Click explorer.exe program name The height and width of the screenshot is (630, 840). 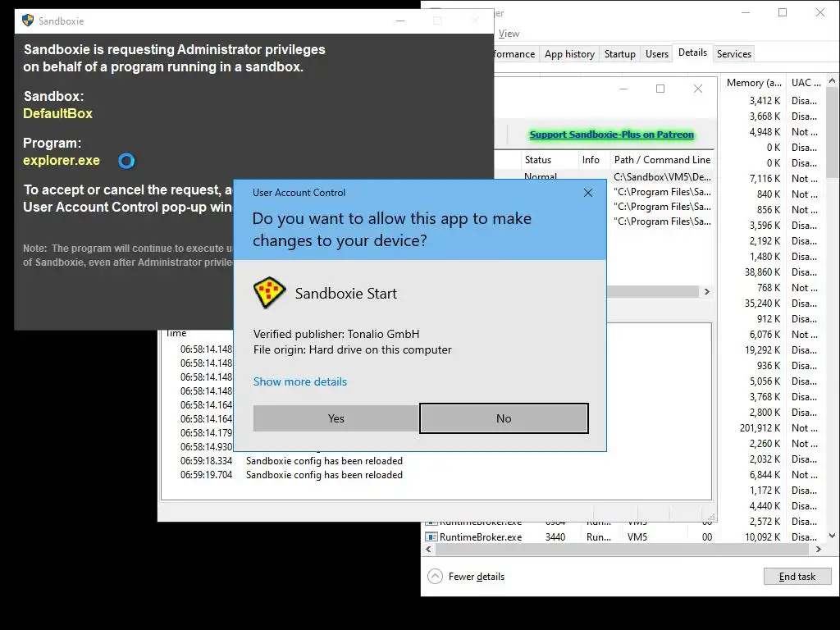62,160
